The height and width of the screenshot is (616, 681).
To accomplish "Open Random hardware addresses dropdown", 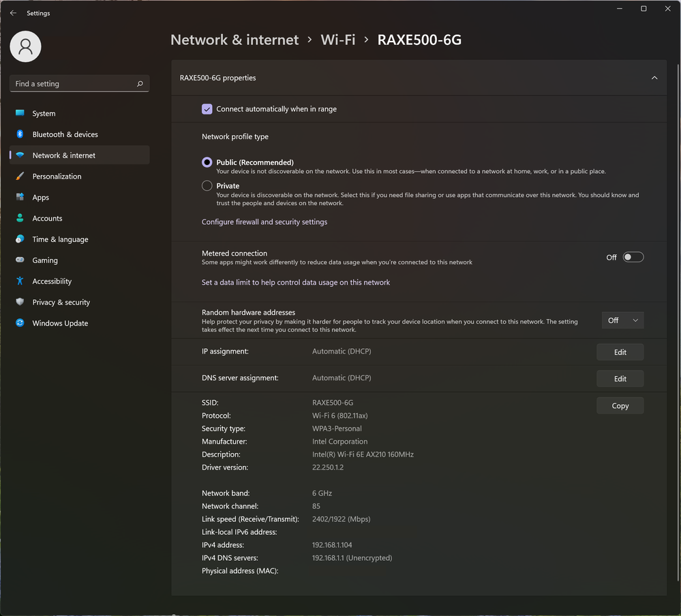I will click(x=622, y=320).
